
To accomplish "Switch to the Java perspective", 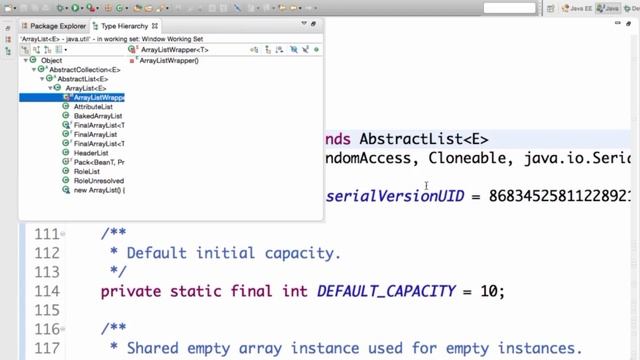I will point(608,8).
